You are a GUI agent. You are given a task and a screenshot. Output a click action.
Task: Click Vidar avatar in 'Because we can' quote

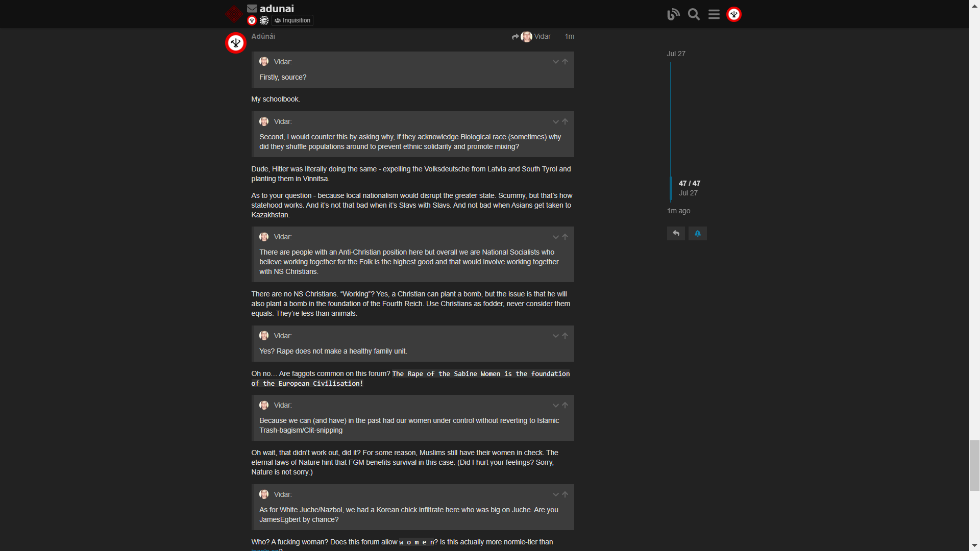[x=264, y=405]
